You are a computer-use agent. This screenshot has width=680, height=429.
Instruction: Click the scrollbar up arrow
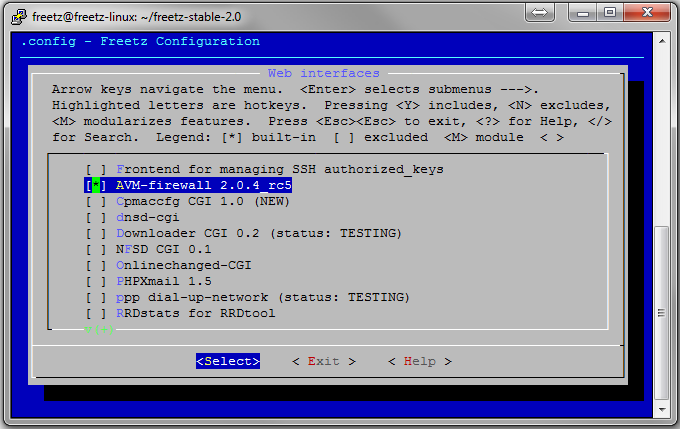(663, 39)
